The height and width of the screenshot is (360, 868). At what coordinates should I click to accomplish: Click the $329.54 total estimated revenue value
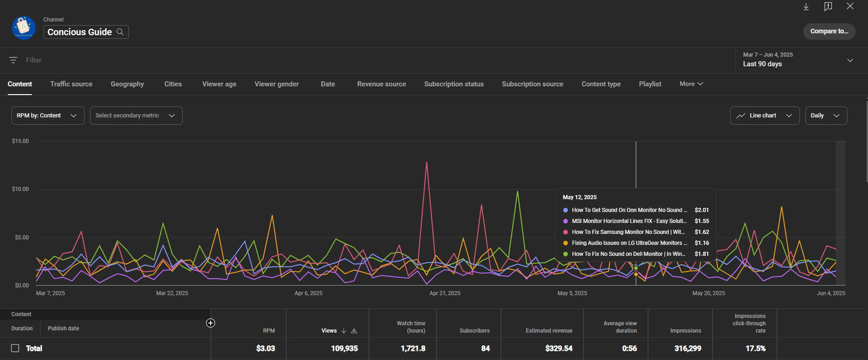(x=559, y=349)
